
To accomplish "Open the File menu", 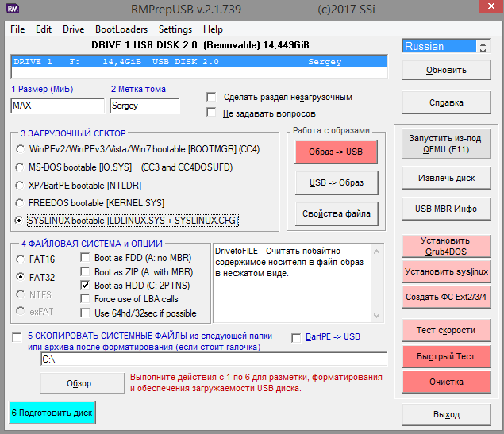I will (x=17, y=29).
